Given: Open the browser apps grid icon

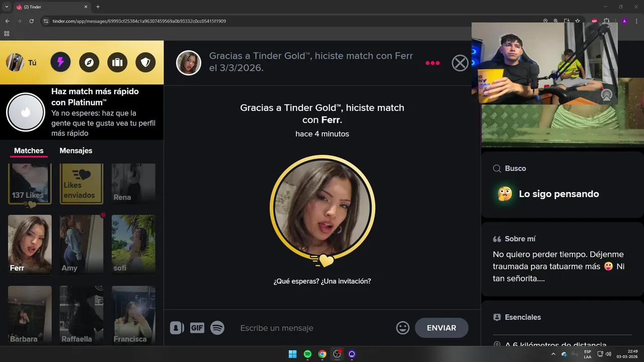Looking at the screenshot, I should point(7,34).
